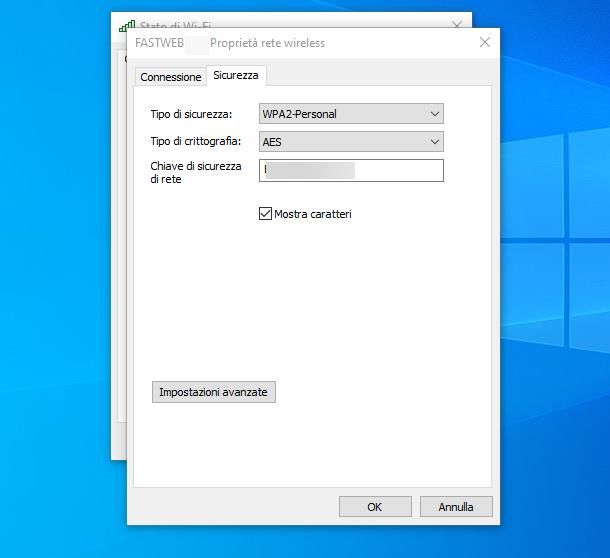Screen dimensions: 610x558
Task: Uncheck the Mostra caratteri checkbox
Action: pyautogui.click(x=265, y=214)
